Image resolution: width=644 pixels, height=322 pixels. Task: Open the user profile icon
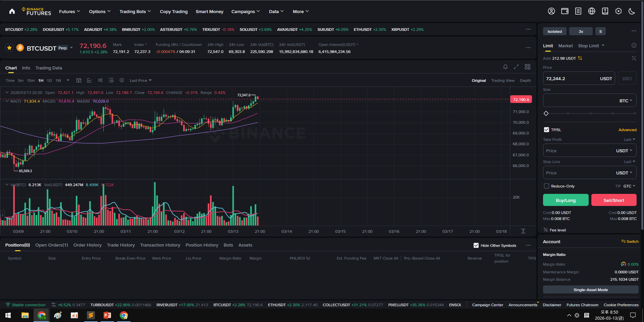point(551,11)
